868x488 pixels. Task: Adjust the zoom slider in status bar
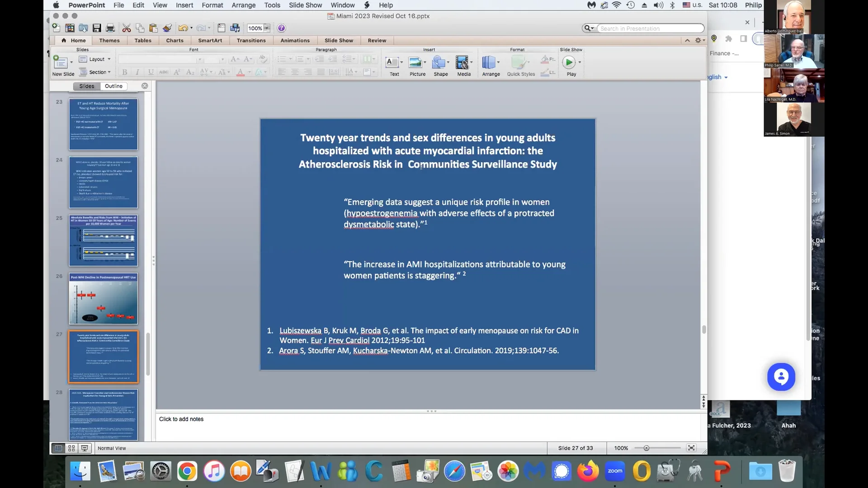tap(646, 448)
